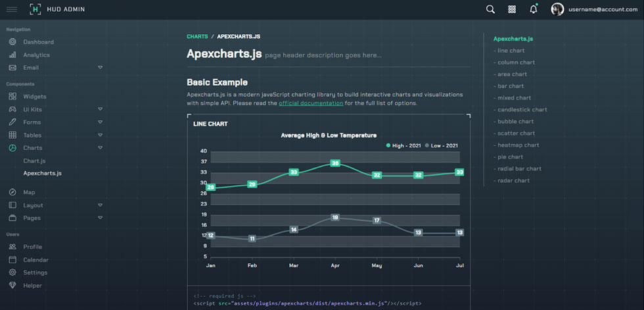
Task: Jump to radar chart section
Action: [511, 180]
